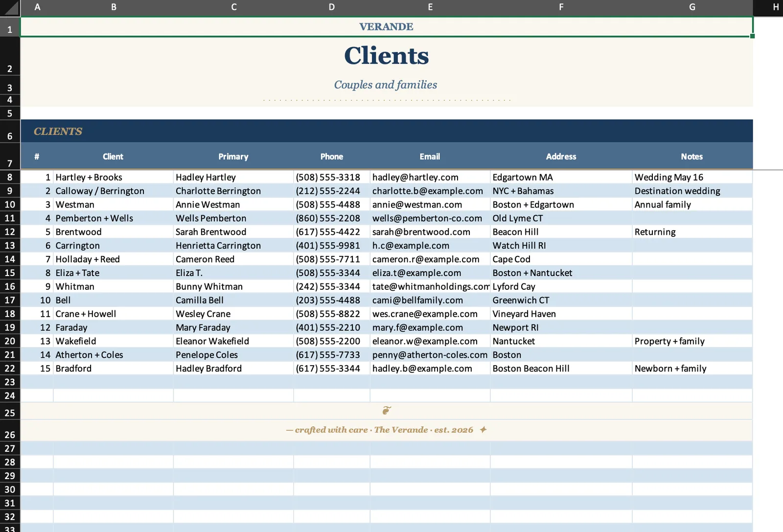Image resolution: width=783 pixels, height=532 pixels.
Task: Select the VERANDE title cell
Action: 387,27
